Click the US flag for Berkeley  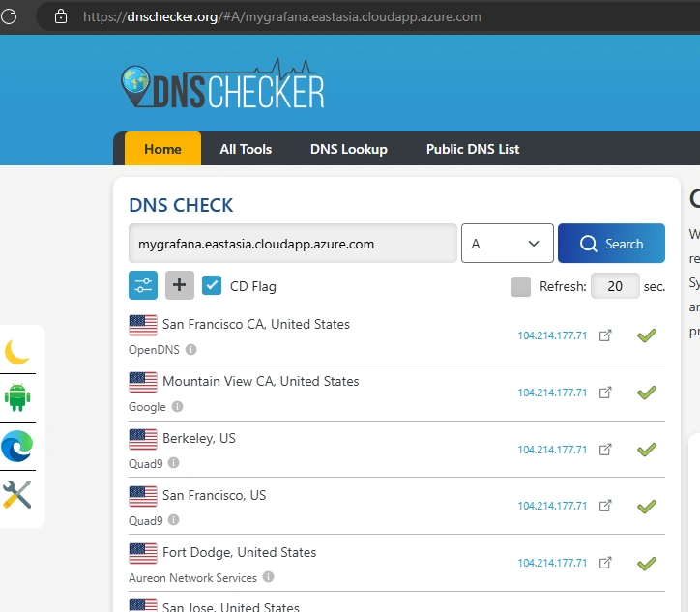tap(143, 439)
